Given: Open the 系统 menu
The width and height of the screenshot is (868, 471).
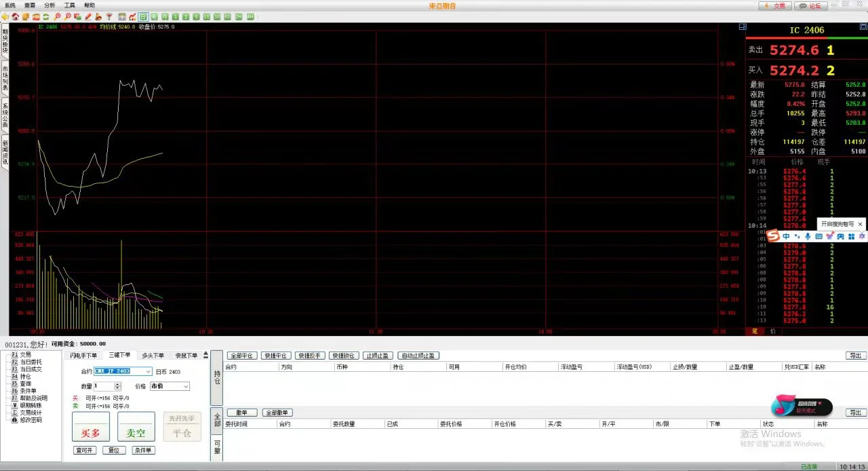Looking at the screenshot, I should pyautogui.click(x=10, y=5).
